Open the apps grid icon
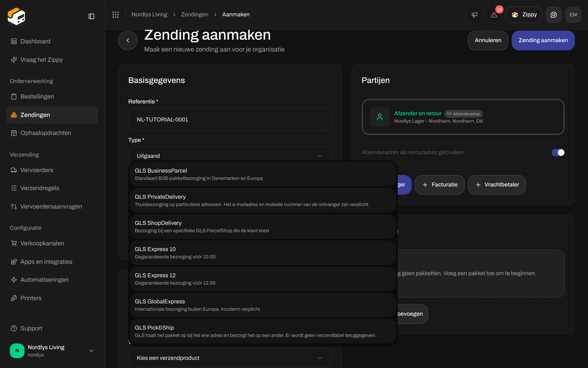Image resolution: width=588 pixels, height=368 pixels. pyautogui.click(x=115, y=15)
